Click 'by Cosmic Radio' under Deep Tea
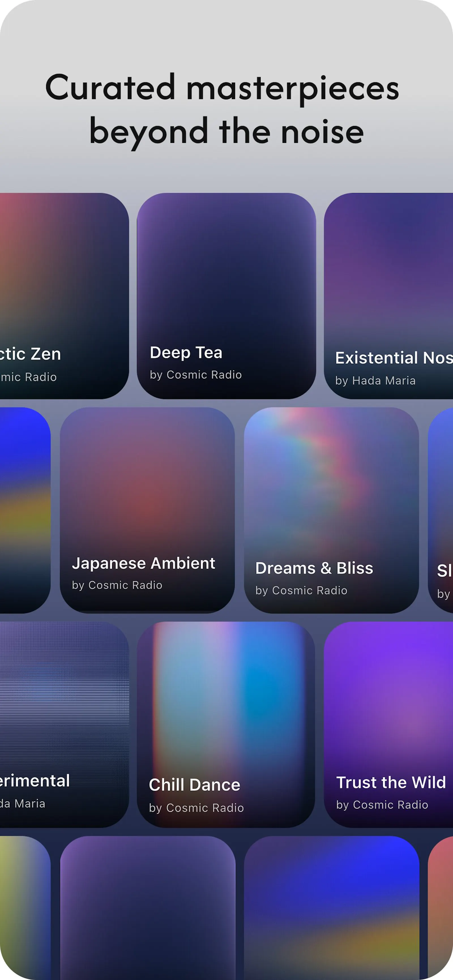Image resolution: width=453 pixels, height=980 pixels. 196,375
